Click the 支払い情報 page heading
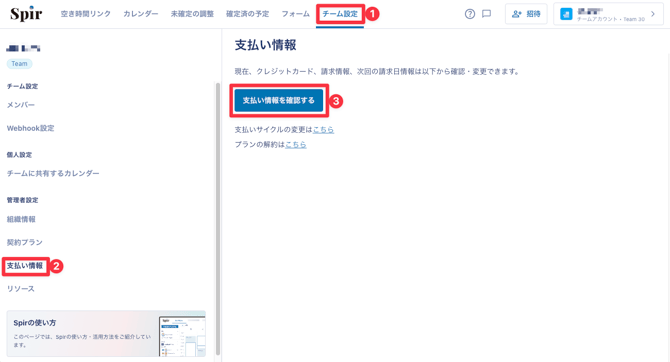Image resolution: width=670 pixels, height=362 pixels. point(265,45)
